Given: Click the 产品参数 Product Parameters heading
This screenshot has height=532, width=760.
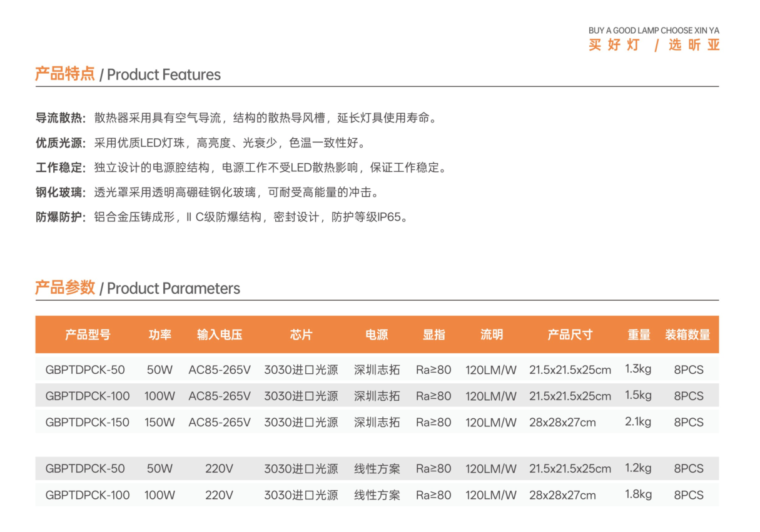Looking at the screenshot, I should [x=137, y=288].
